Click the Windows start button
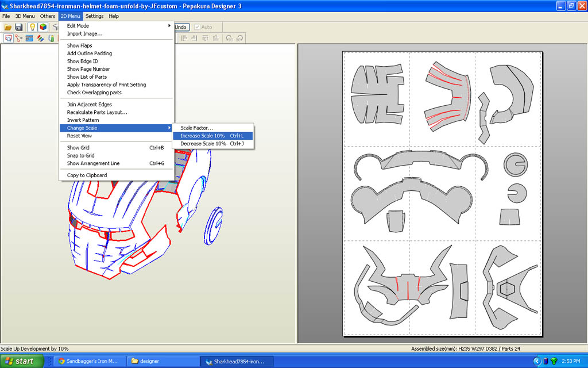588x368 pixels. (22, 361)
